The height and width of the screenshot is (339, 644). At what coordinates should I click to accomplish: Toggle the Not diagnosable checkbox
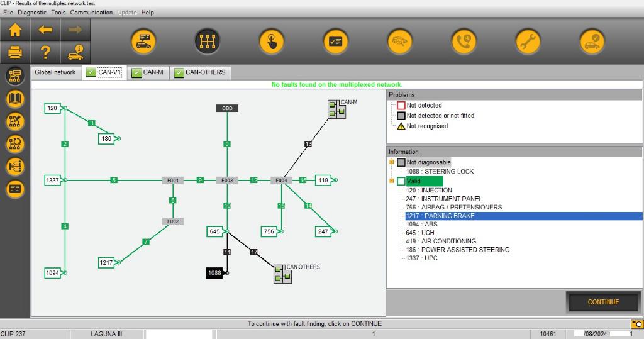coord(401,162)
